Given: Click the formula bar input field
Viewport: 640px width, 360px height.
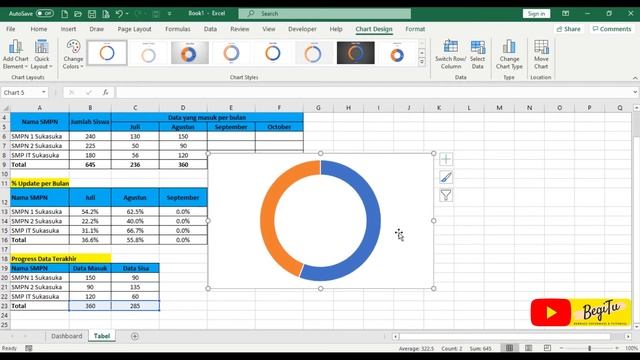Looking at the screenshot, I should click(373, 93).
